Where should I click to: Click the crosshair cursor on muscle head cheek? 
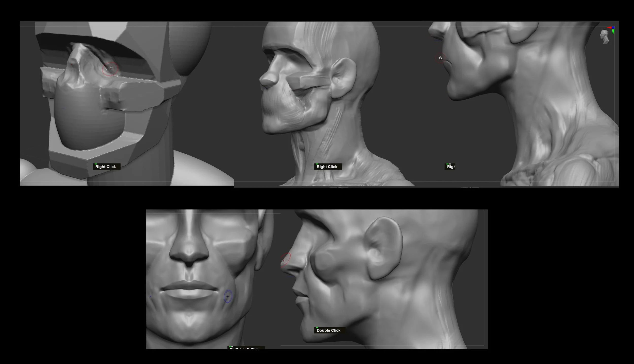pyautogui.click(x=300, y=100)
